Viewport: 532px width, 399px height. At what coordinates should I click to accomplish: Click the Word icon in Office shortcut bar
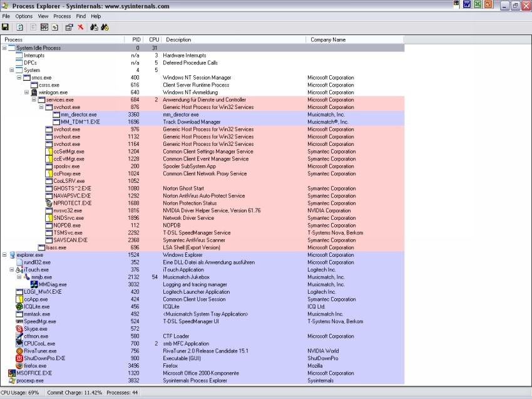click(467, 4)
